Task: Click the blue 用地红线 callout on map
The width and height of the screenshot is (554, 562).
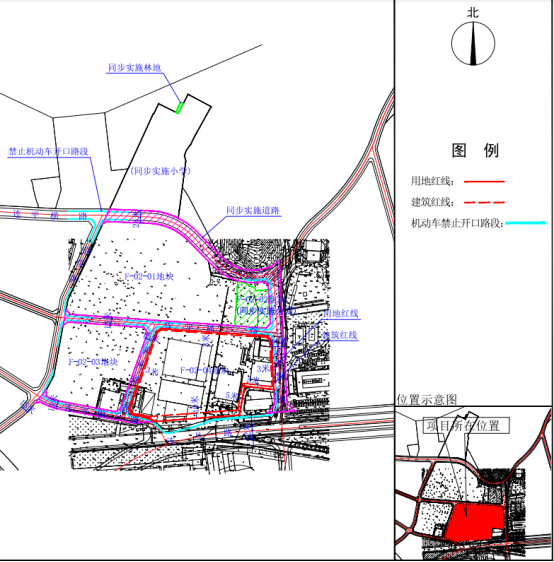Action: [341, 313]
